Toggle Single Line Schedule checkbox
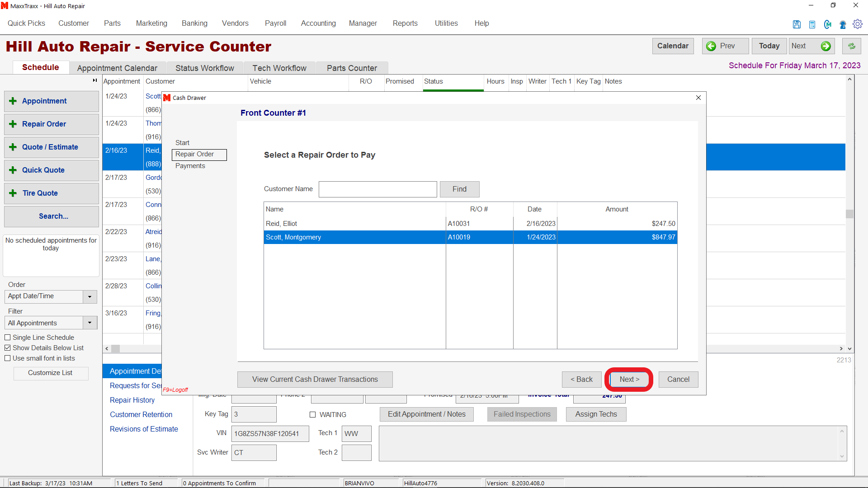This screenshot has height=488, width=868. [8, 338]
